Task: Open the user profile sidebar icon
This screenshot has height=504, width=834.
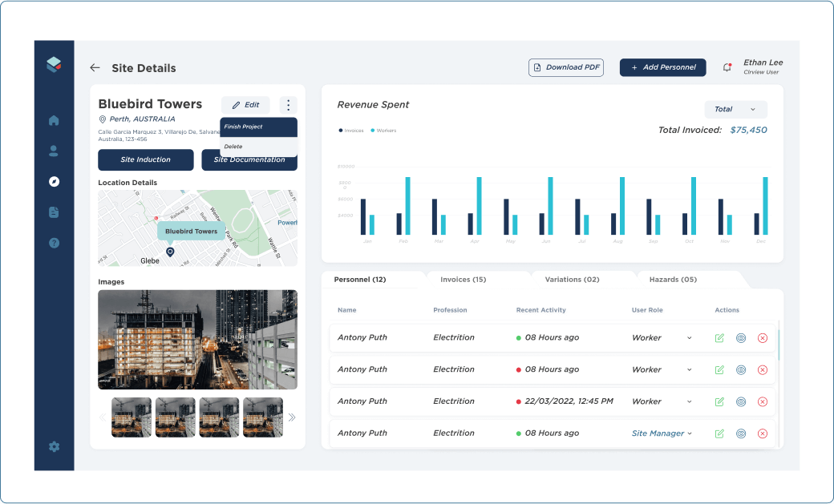Action: (54, 151)
